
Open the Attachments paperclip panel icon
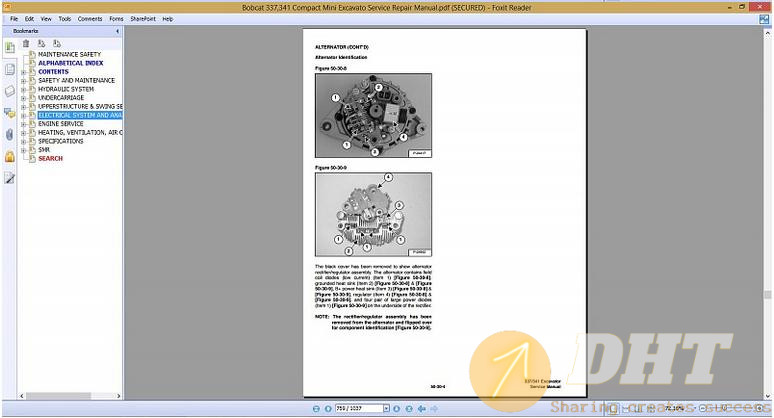[9, 135]
